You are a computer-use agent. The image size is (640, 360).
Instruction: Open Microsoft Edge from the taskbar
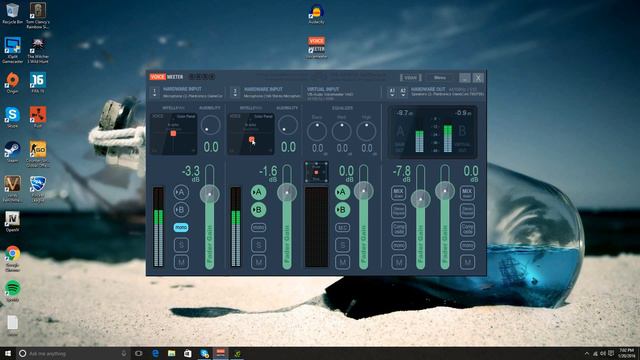(156, 353)
